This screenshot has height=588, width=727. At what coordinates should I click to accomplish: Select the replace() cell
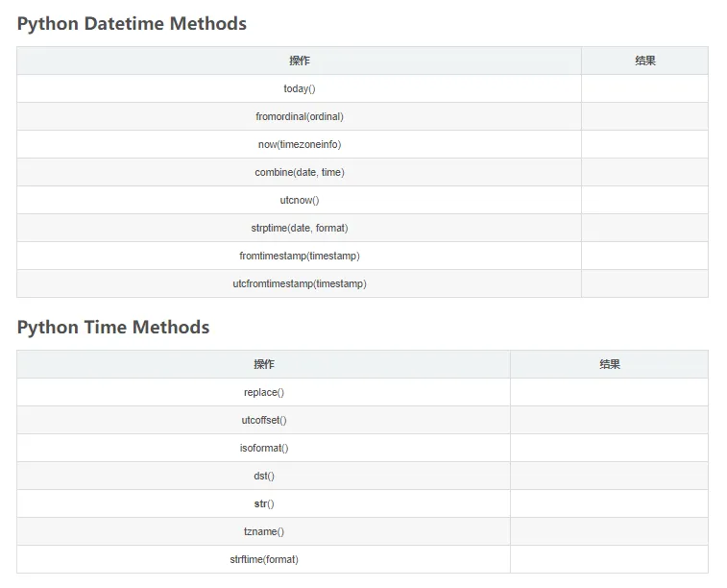tap(264, 392)
